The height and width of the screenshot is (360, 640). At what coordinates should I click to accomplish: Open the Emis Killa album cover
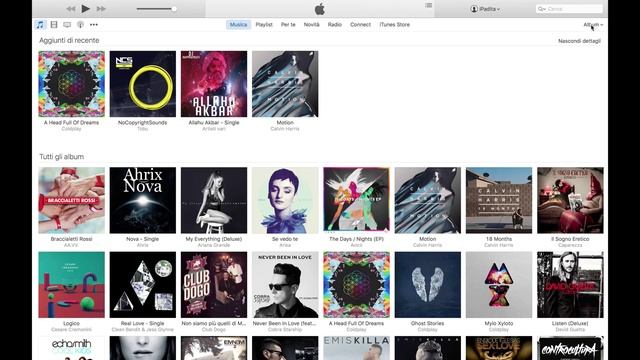(356, 348)
